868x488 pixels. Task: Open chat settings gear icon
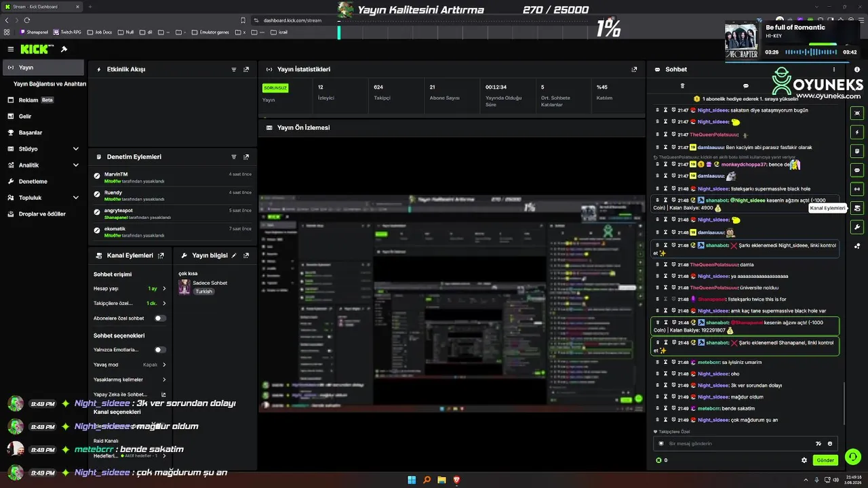[804, 460]
